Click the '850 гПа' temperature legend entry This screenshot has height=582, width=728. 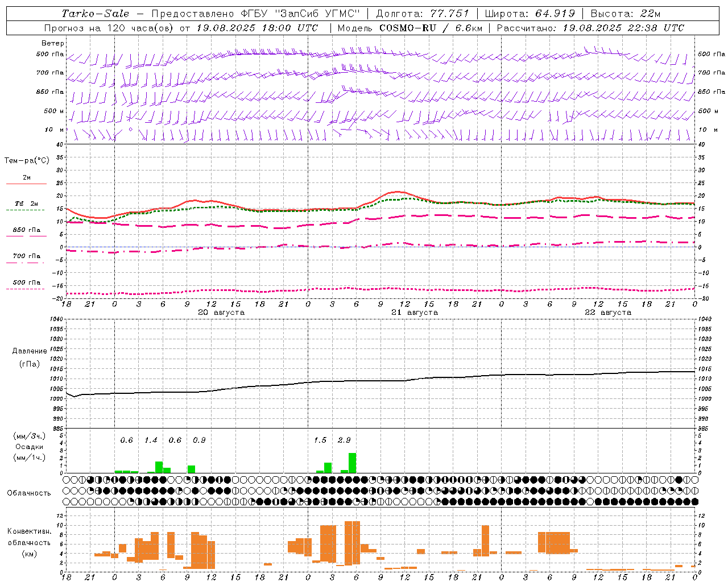pyautogui.click(x=26, y=232)
